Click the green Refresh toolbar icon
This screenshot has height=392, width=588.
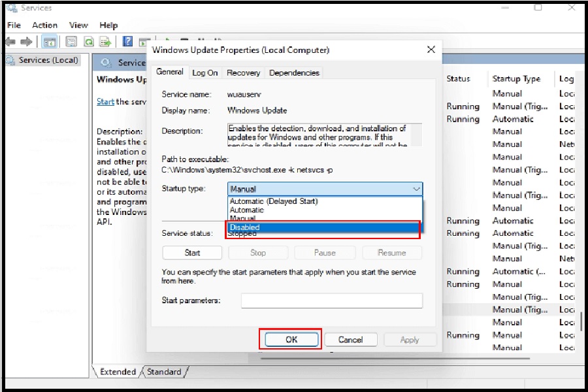click(88, 42)
